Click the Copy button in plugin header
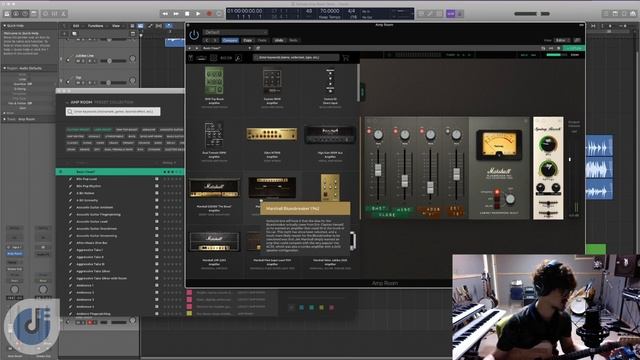Viewport: 640px width, 360px height. (x=248, y=40)
